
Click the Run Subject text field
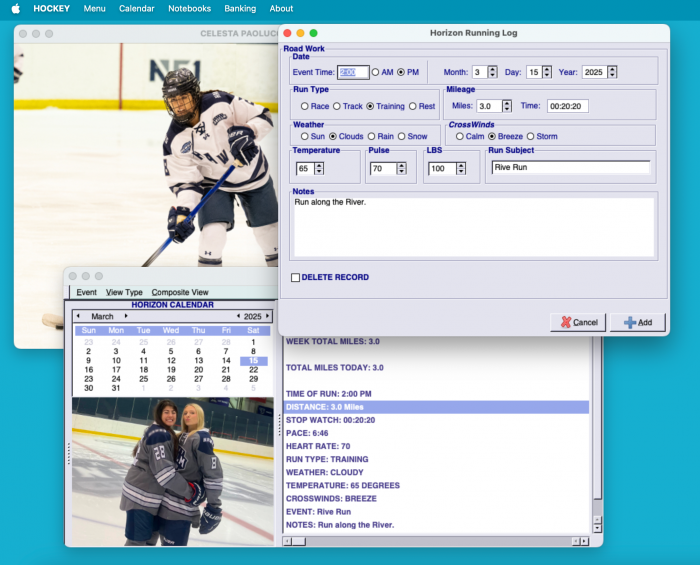pyautogui.click(x=570, y=168)
